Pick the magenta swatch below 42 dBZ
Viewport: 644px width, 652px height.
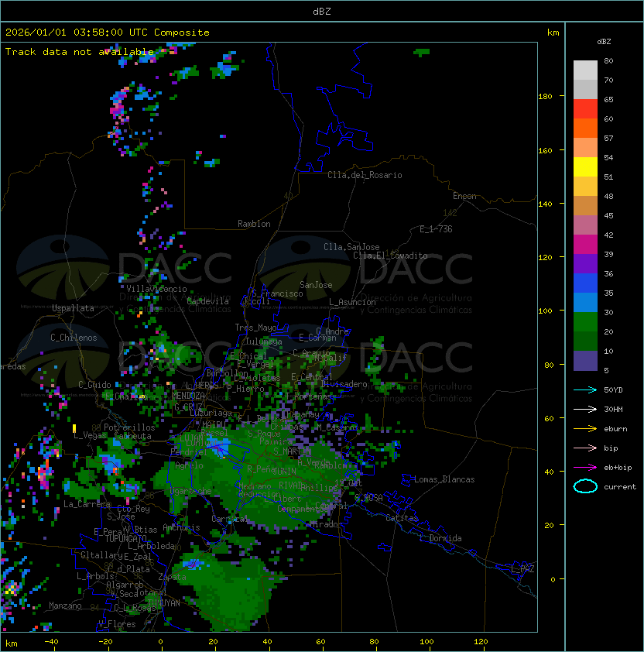[x=585, y=245]
